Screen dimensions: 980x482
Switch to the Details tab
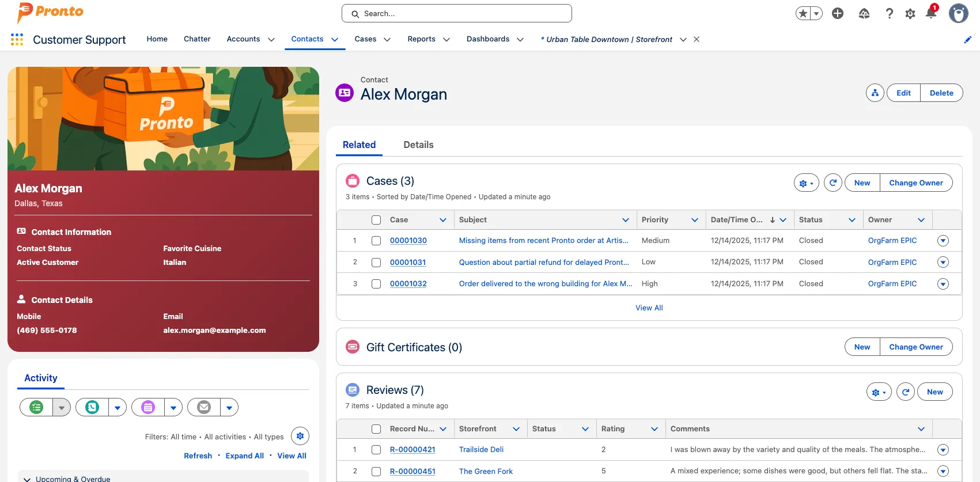[418, 145]
